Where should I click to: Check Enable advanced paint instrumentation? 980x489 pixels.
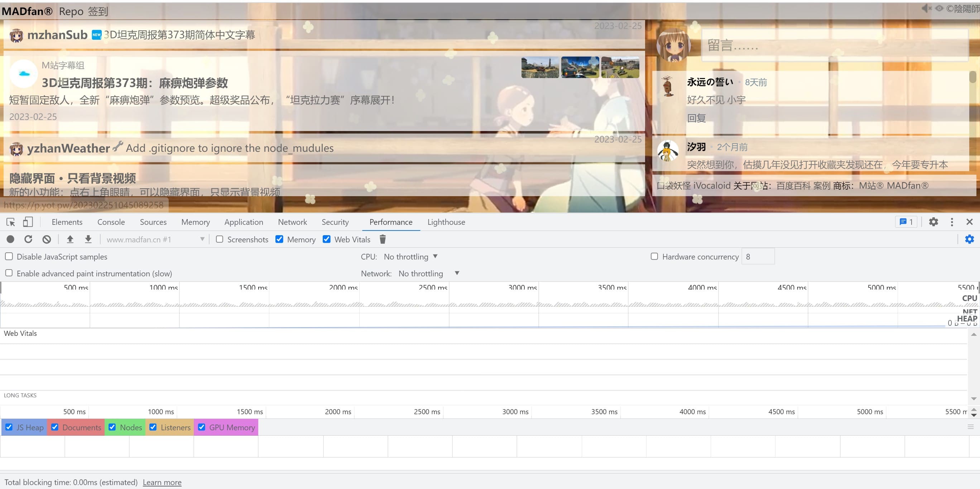coord(9,273)
